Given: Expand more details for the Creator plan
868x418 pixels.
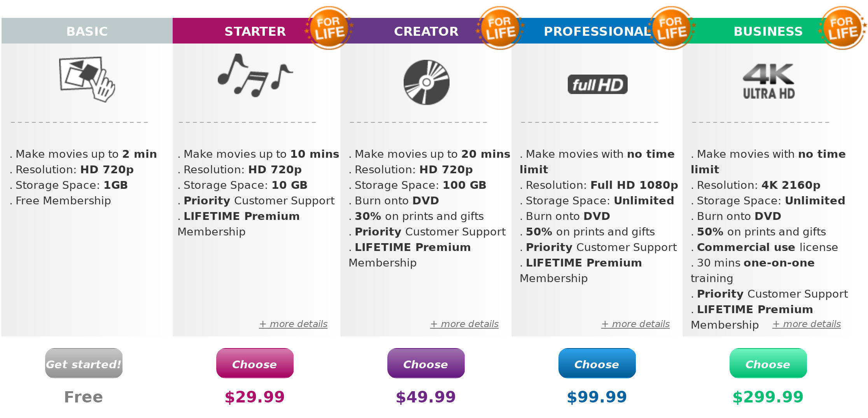Looking at the screenshot, I should pyautogui.click(x=464, y=324).
